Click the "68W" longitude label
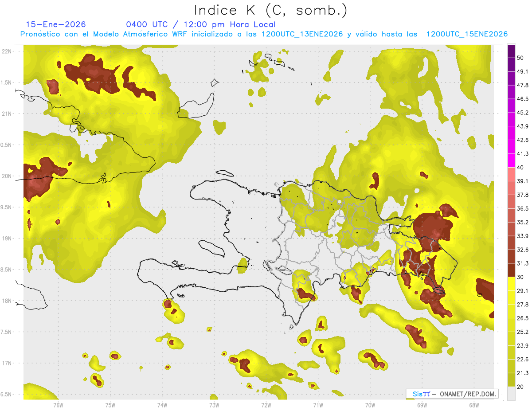The width and height of the screenshot is (532, 411). click(473, 405)
